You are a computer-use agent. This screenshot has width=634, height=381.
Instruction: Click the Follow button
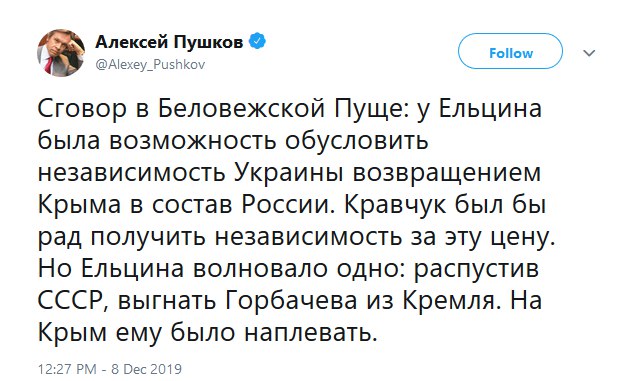tap(510, 51)
